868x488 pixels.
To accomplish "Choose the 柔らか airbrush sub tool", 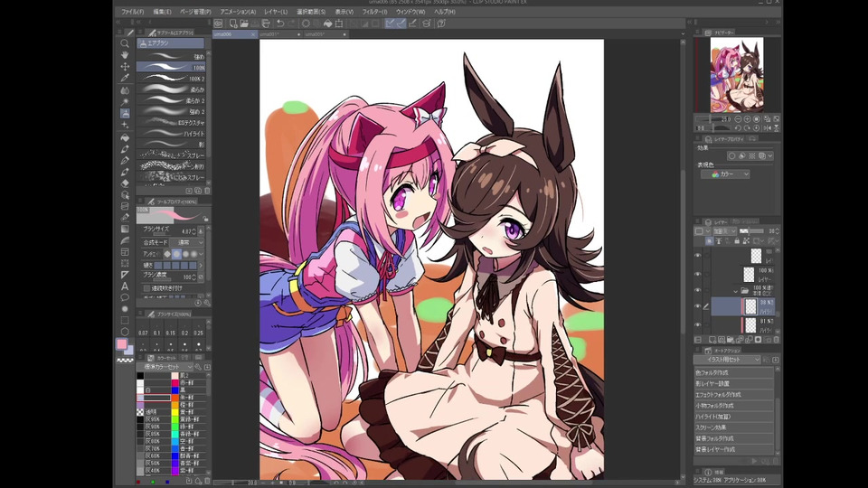I will point(171,89).
